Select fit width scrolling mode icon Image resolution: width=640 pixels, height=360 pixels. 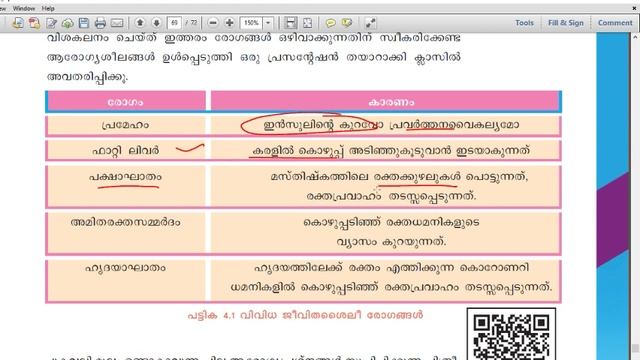pos(291,23)
